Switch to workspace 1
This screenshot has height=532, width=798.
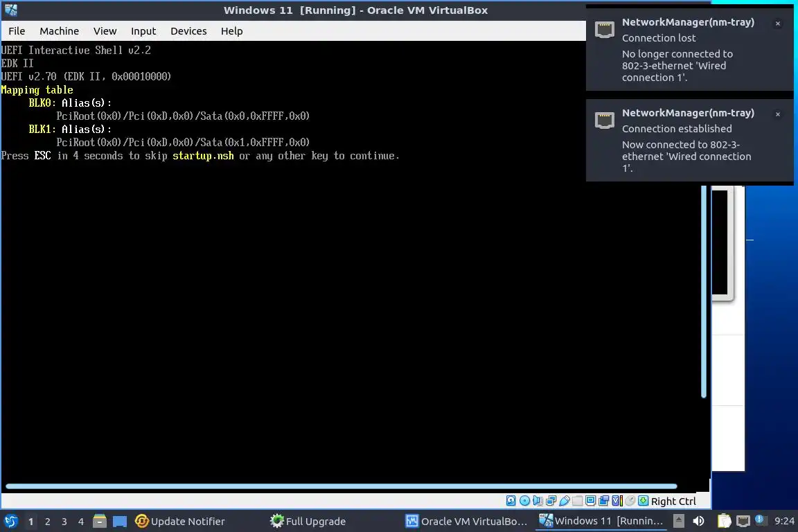click(30, 522)
